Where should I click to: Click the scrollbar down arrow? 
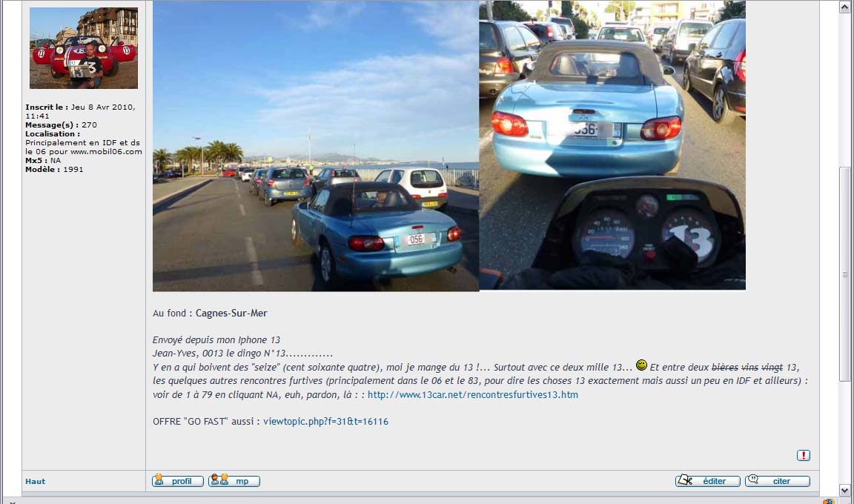(x=845, y=490)
